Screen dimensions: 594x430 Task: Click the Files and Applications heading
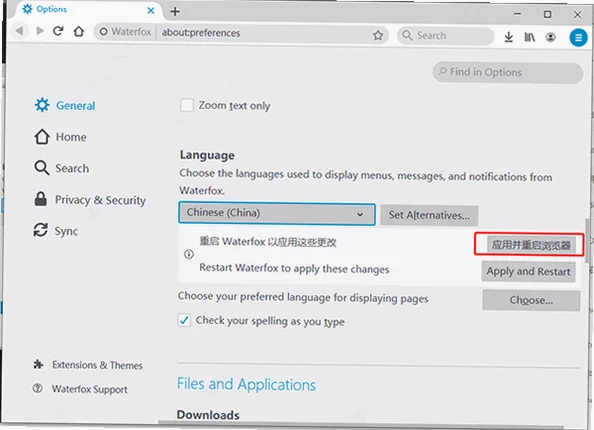tap(246, 384)
